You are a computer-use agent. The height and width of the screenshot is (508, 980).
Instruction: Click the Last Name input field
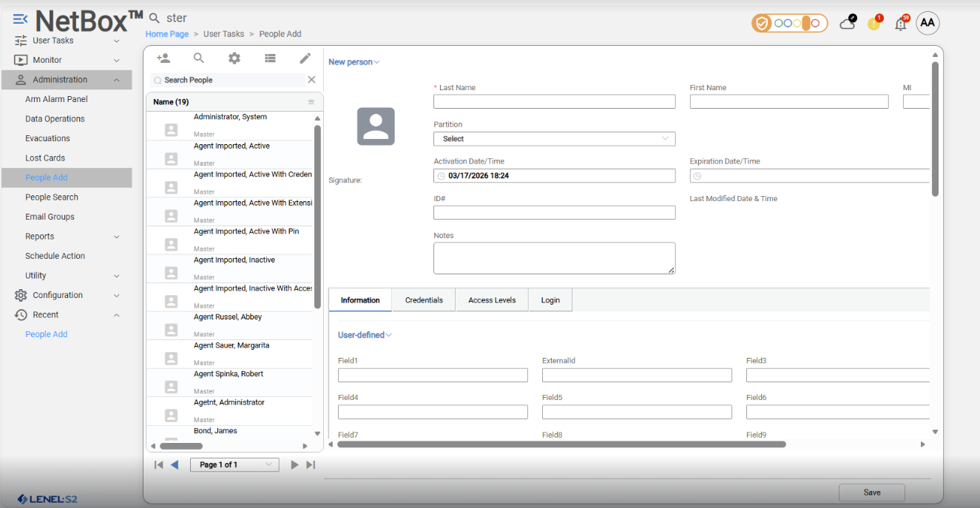(554, 102)
